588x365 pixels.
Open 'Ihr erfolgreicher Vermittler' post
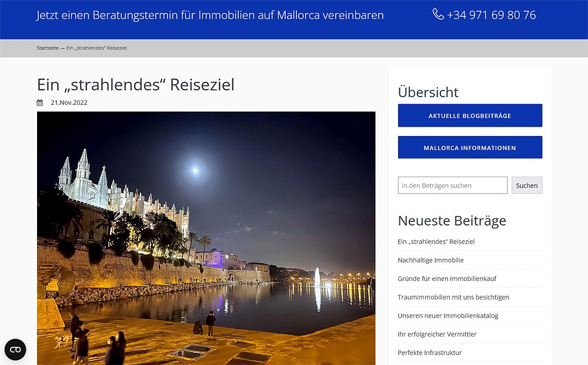pyautogui.click(x=437, y=334)
